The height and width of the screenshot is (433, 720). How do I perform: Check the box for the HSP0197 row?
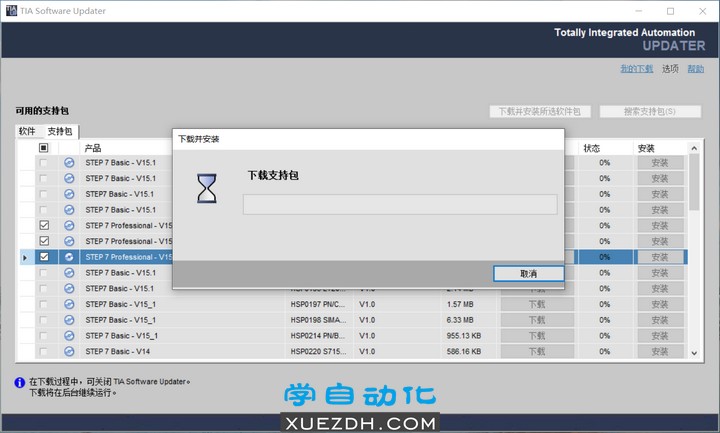click(x=43, y=304)
